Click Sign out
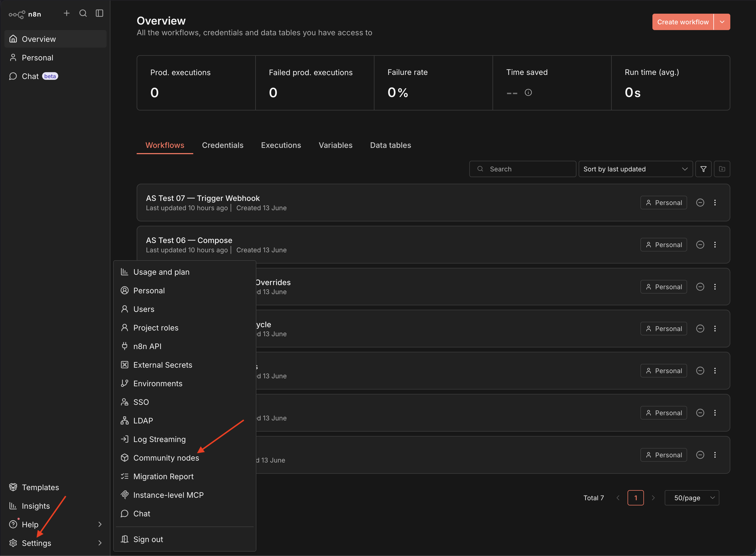756x556 pixels. (x=185, y=539)
